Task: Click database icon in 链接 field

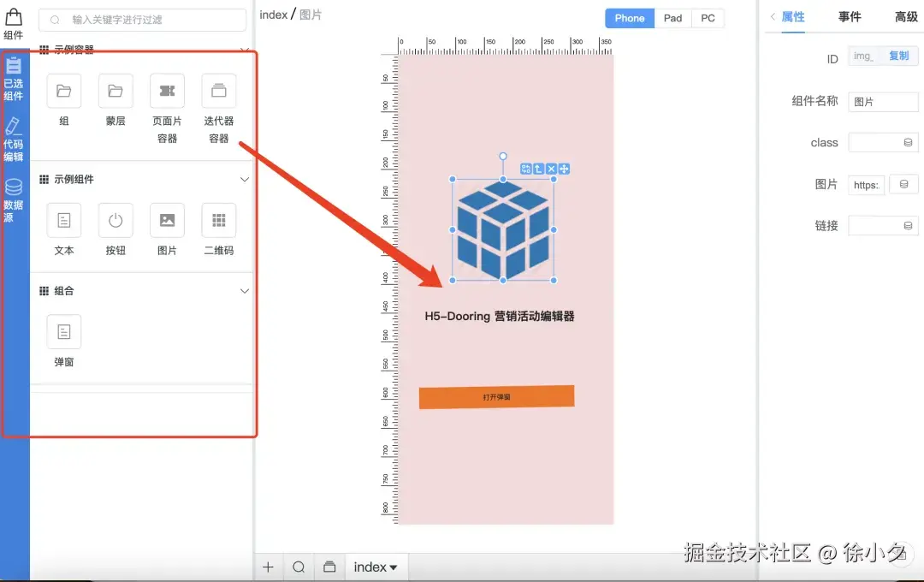Action: pyautogui.click(x=908, y=226)
